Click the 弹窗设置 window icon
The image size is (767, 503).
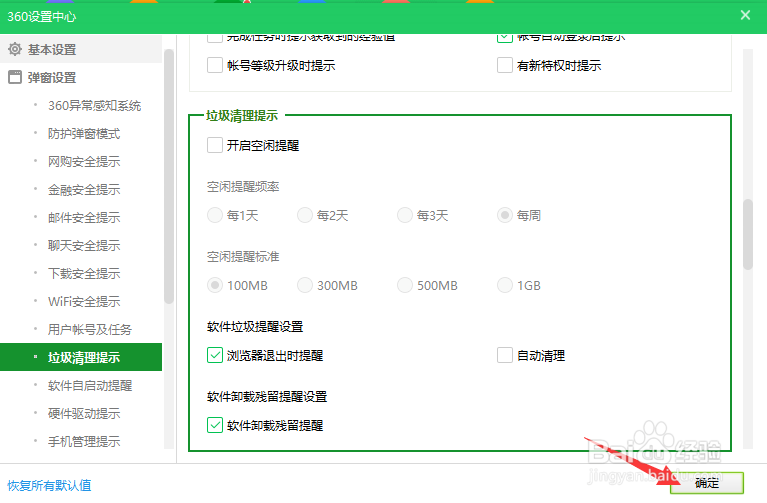15,77
